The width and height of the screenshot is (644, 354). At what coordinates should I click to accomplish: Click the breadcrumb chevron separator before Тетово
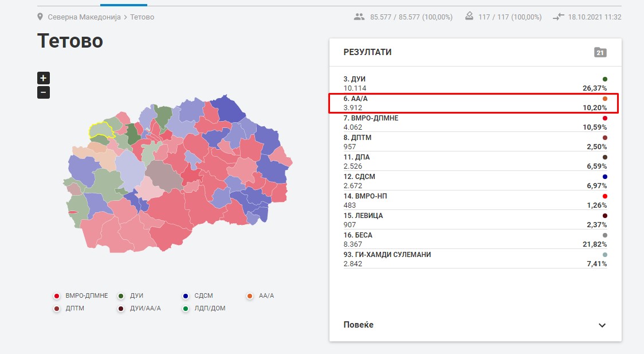[125, 17]
